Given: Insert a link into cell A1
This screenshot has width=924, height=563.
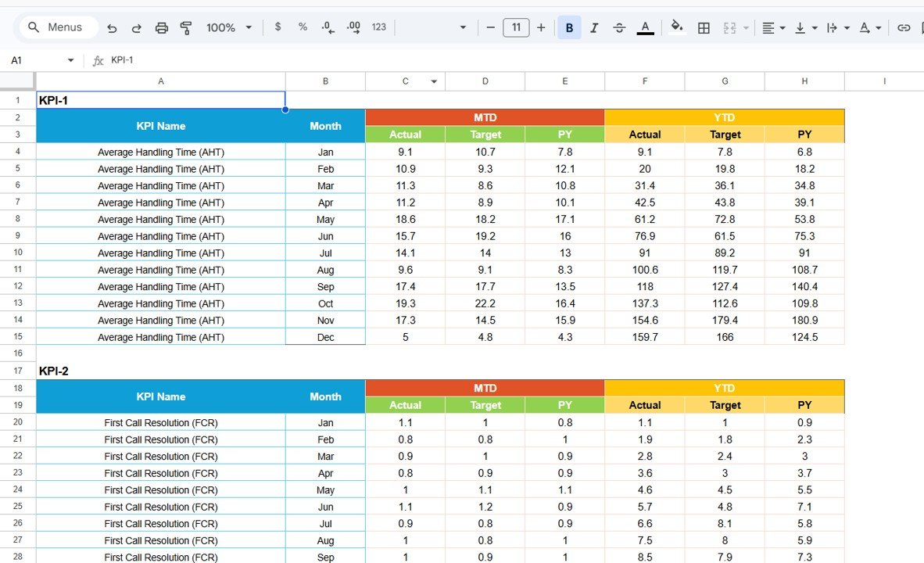Looking at the screenshot, I should [904, 27].
